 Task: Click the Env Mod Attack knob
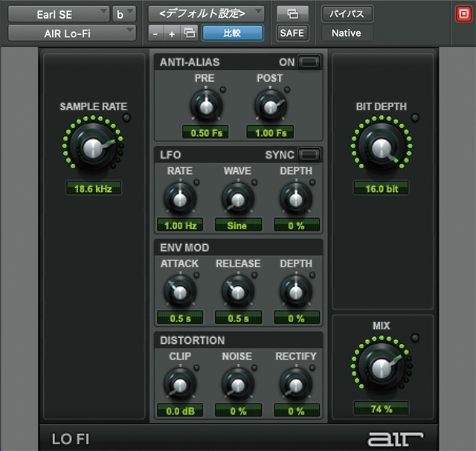point(180,292)
